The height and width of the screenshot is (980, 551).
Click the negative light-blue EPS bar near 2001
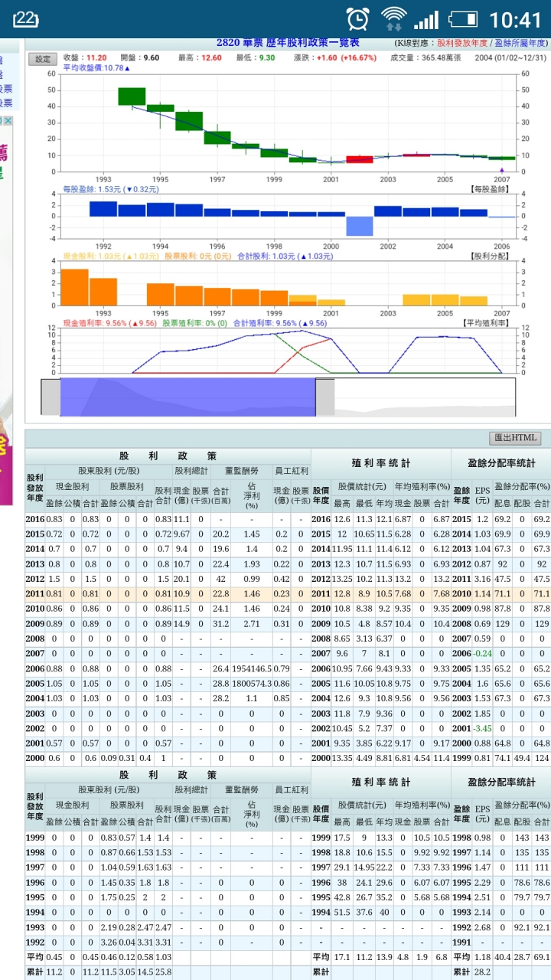coord(360,226)
